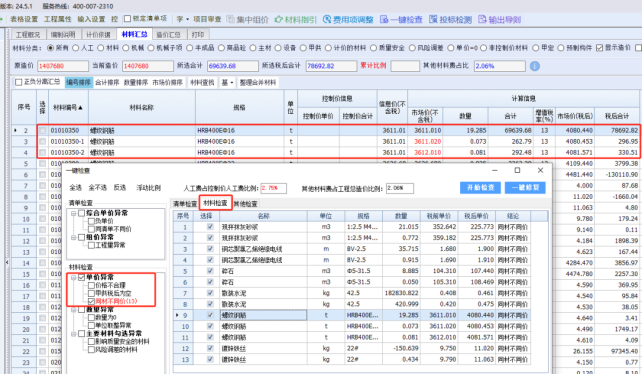Click the blue info icon beside 其他材料费占比
Image resolution: width=642 pixels, height=374 pixels.
click(x=535, y=66)
